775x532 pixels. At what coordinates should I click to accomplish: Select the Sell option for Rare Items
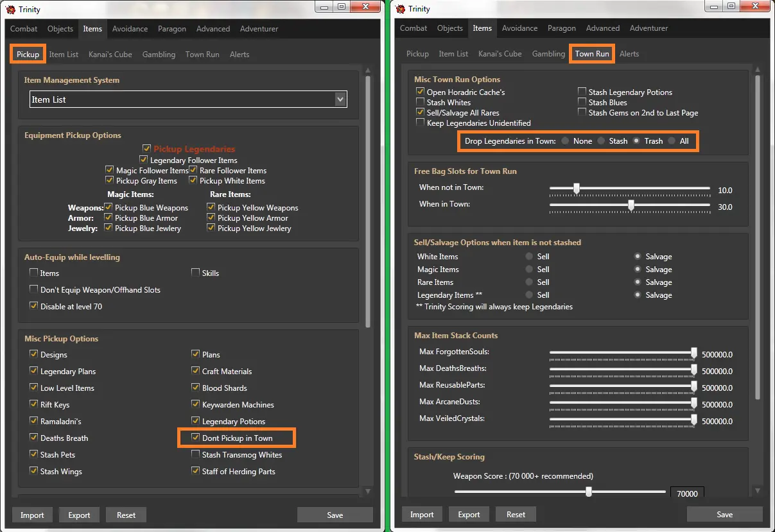[x=530, y=282]
